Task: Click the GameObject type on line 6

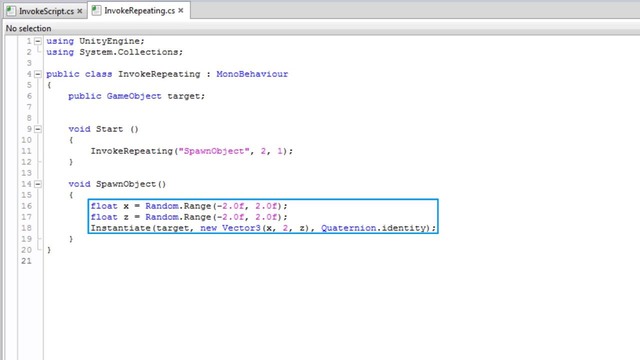Action: [x=134, y=96]
